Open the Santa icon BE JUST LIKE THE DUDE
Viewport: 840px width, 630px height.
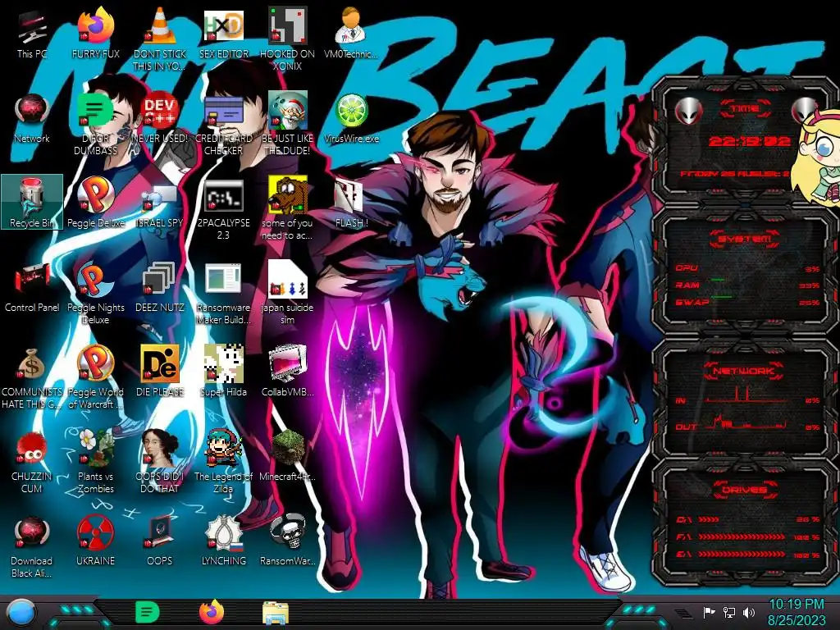[x=287, y=123]
